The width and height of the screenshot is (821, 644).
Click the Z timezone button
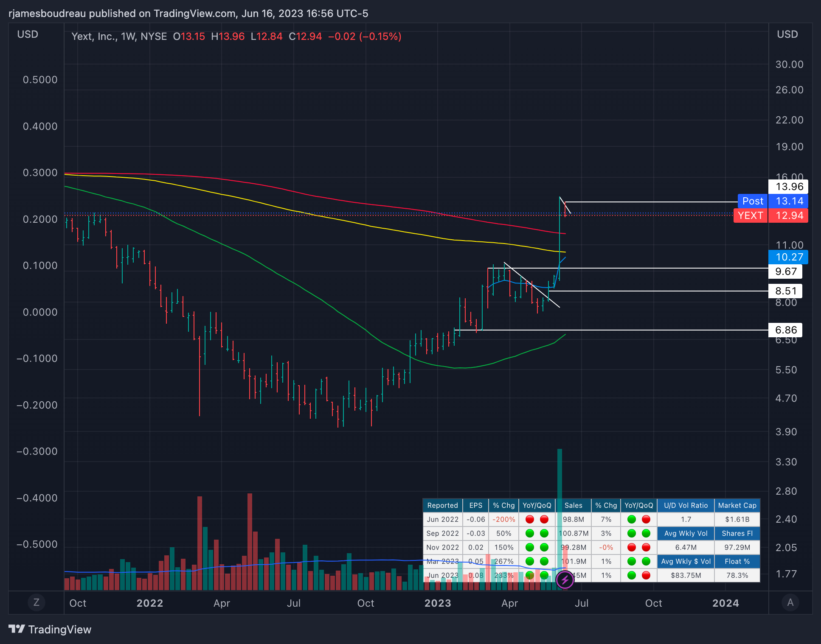(x=37, y=602)
